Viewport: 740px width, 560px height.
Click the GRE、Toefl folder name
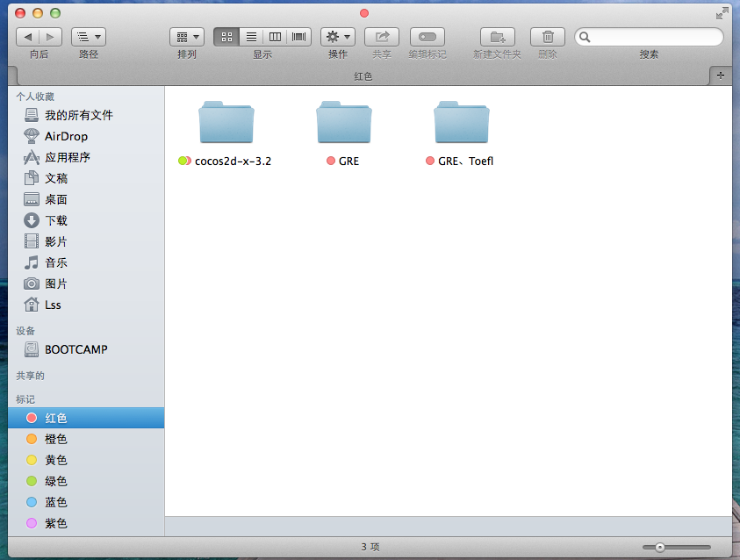466,162
